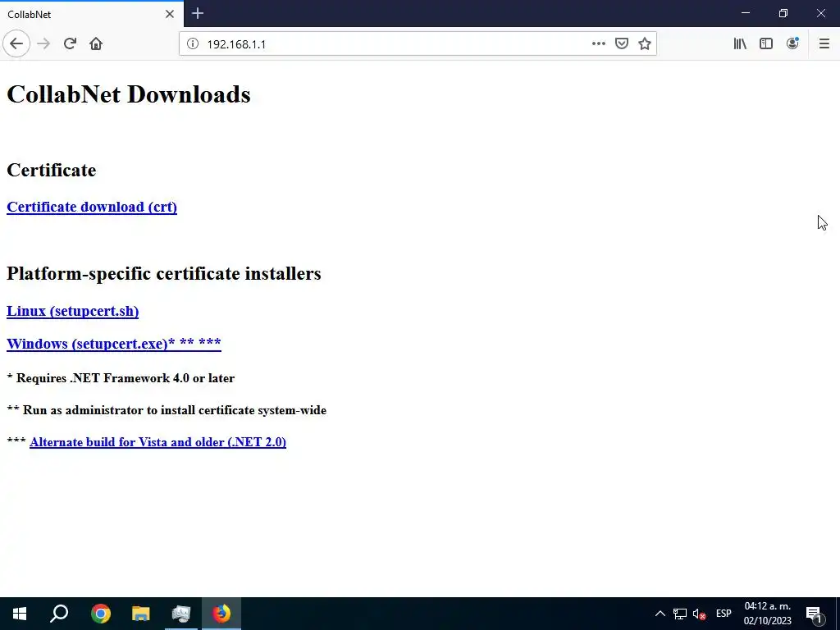This screenshot has width=840, height=630.
Task: Open the Linux (setupcert.sh) link
Action: 72,311
